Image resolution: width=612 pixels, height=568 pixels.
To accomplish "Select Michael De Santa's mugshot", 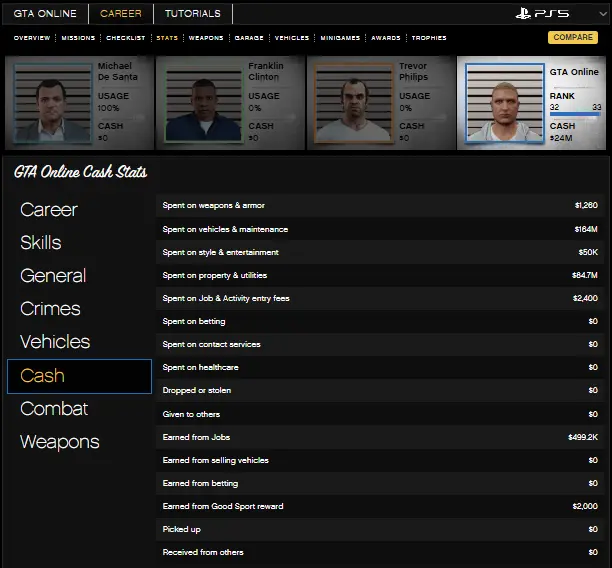I will pos(50,104).
